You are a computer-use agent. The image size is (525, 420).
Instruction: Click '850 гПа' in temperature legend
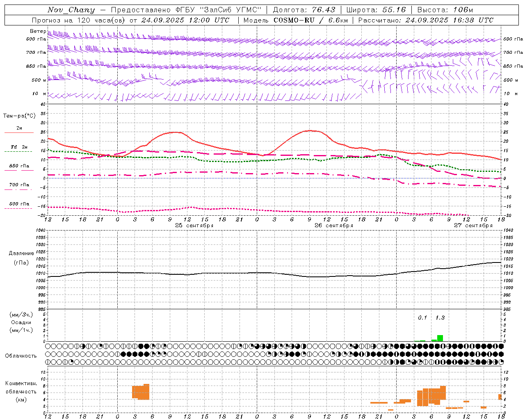point(19,166)
